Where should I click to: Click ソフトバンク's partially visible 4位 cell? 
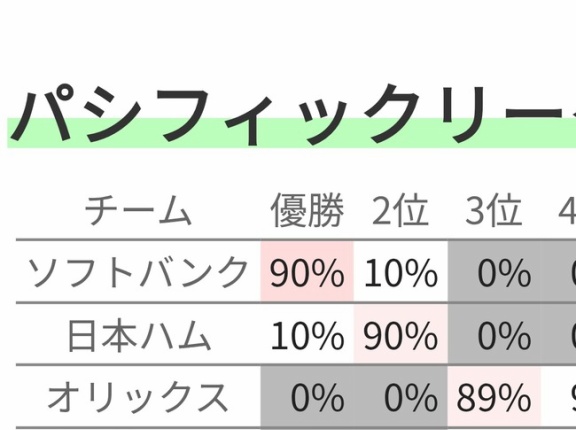pos(558,272)
